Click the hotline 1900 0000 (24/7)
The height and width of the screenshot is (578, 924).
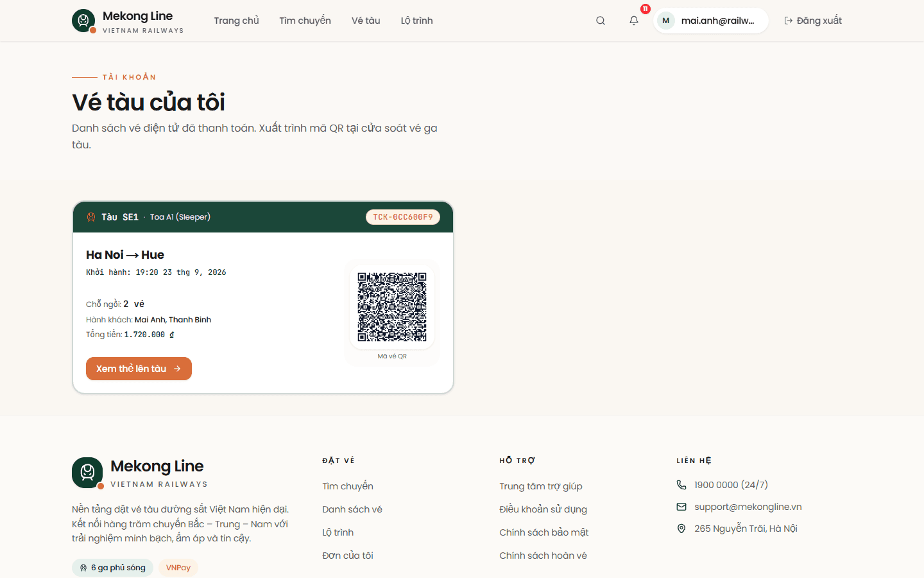pos(732,485)
